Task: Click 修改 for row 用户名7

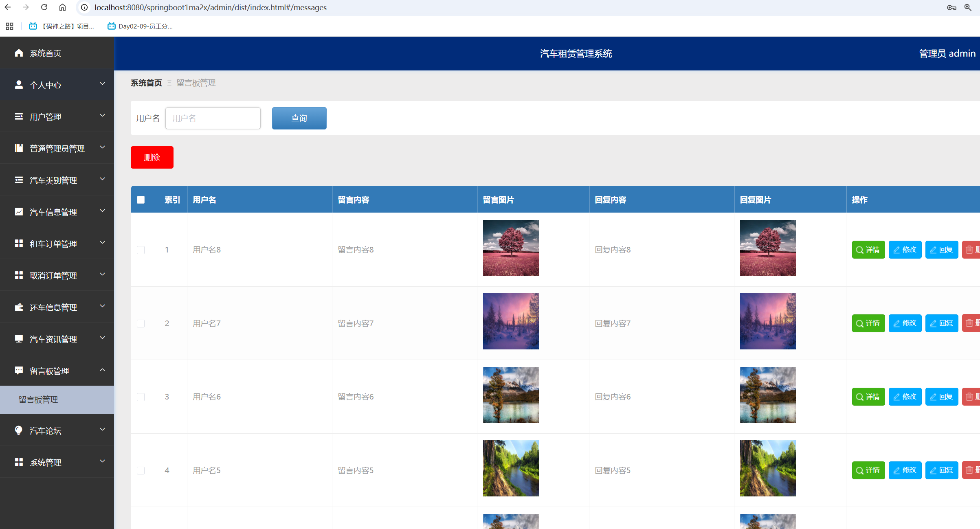Action: pyautogui.click(x=905, y=323)
